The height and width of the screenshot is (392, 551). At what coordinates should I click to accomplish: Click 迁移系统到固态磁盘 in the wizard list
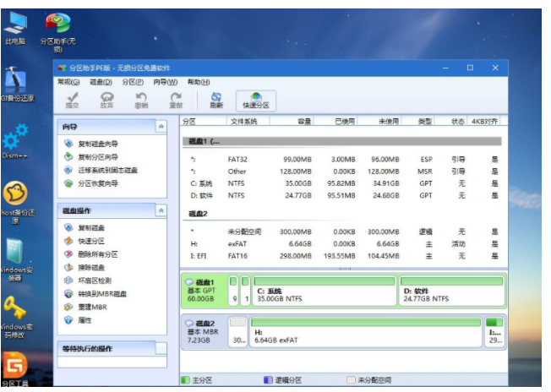point(106,170)
